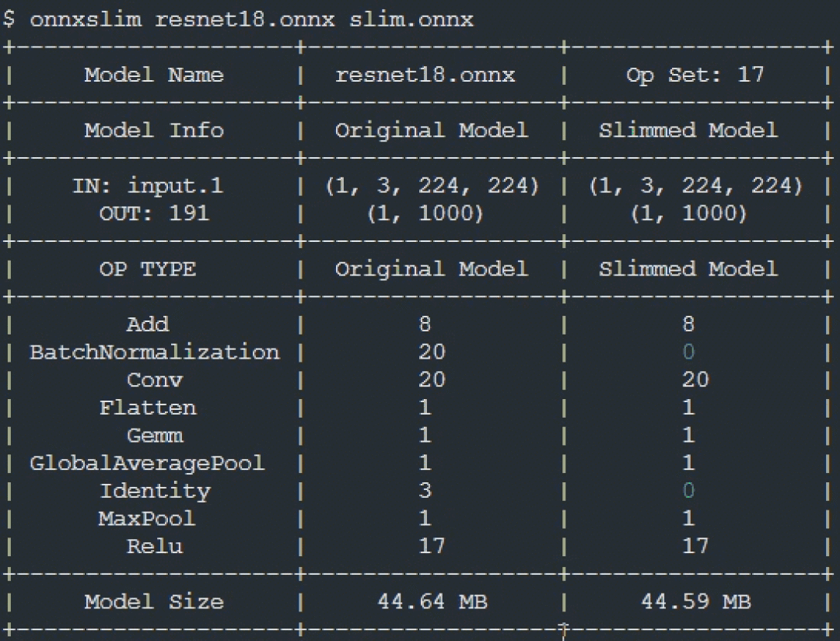
Task: Click BatchNormalization slimmed count of 0
Action: coord(688,352)
